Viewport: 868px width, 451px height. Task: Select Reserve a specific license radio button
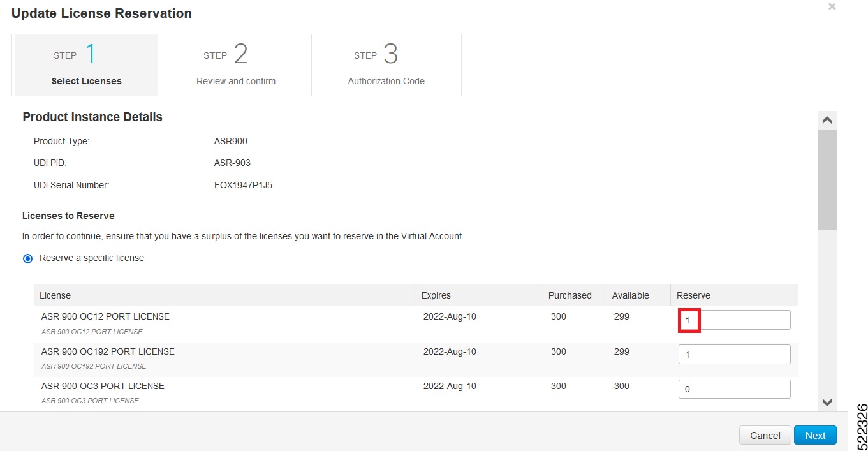27,258
